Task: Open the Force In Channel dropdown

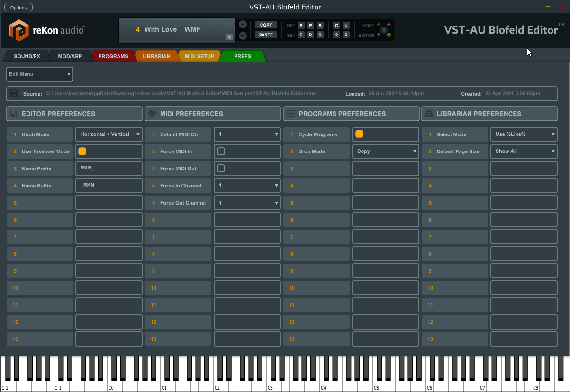Action: (x=247, y=186)
